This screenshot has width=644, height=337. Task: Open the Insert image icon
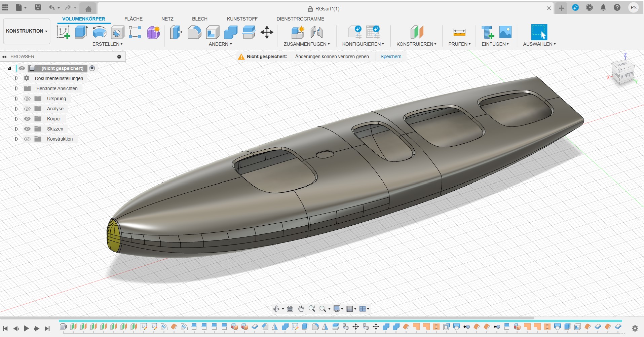(x=505, y=32)
